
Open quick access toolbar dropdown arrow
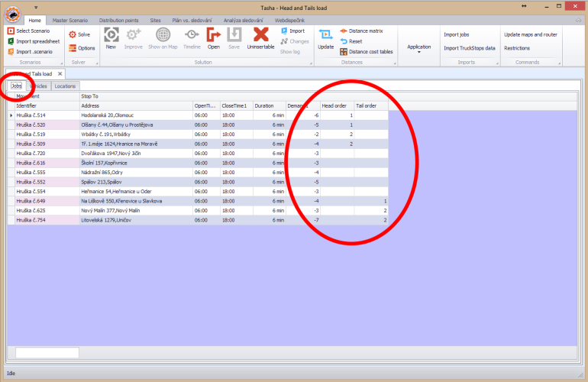(x=36, y=7)
